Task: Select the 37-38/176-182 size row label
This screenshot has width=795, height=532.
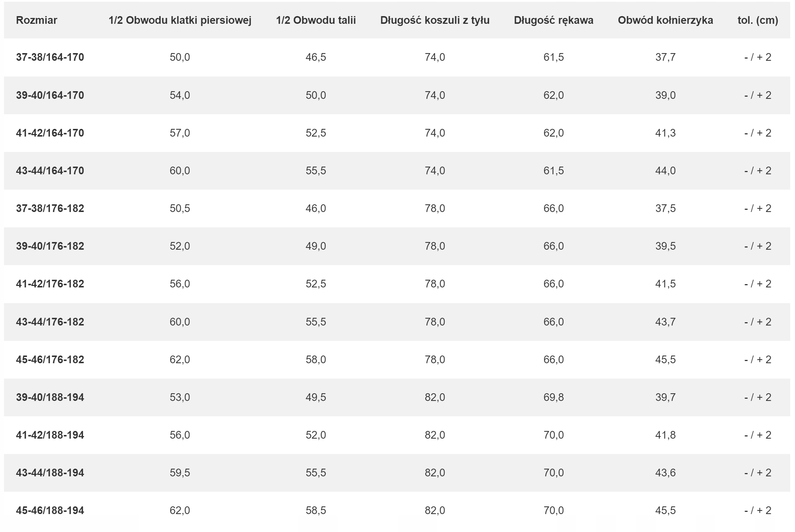Action: click(x=50, y=208)
